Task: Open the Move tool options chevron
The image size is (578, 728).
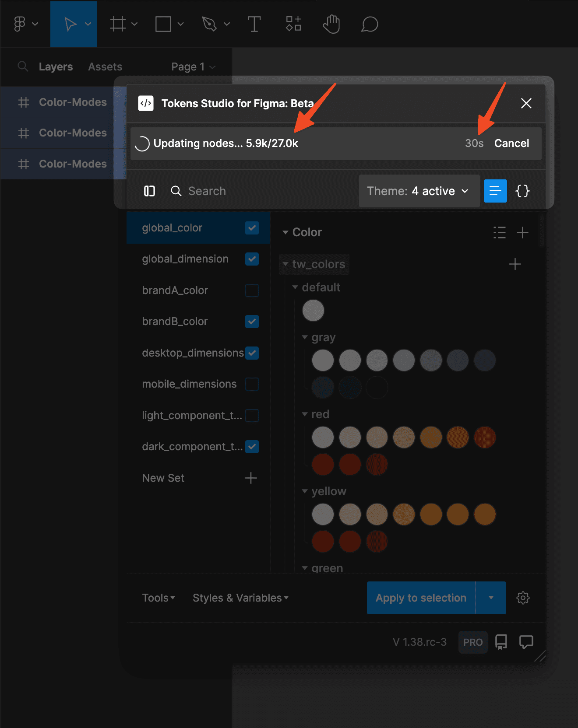Action: point(88,24)
